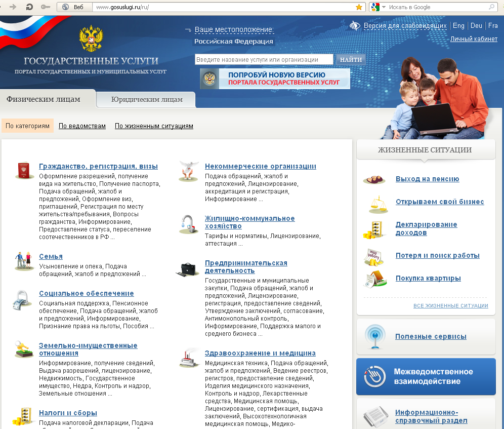Click the land and property relations icon
The width and height of the screenshot is (504, 429).
point(24,349)
